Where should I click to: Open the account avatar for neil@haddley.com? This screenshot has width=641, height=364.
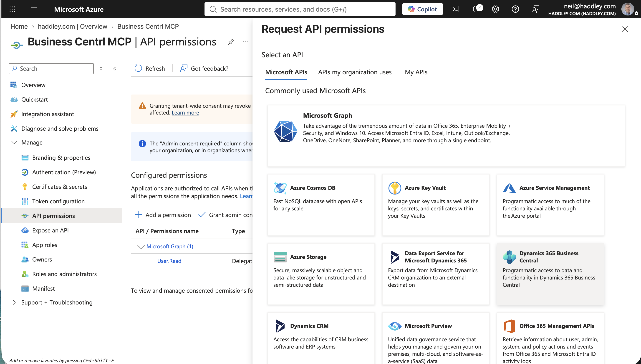(627, 9)
